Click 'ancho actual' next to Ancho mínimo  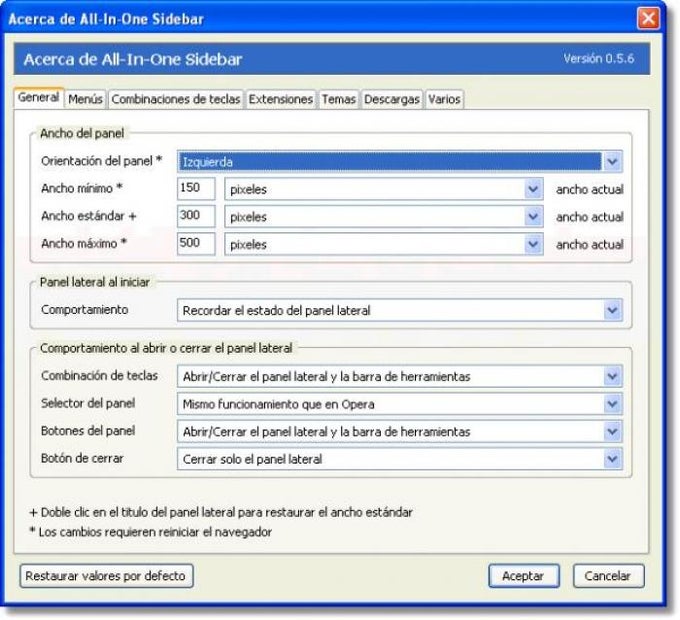[x=589, y=189]
